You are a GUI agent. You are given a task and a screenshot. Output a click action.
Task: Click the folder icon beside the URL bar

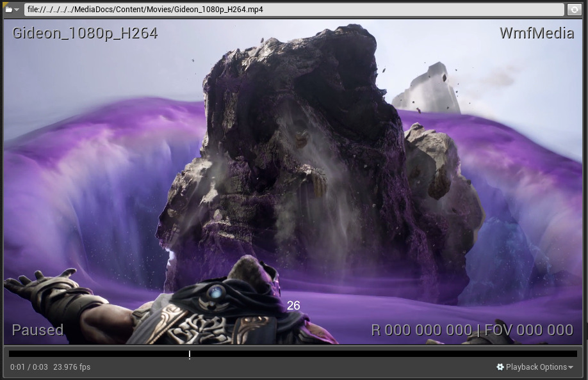[x=8, y=10]
